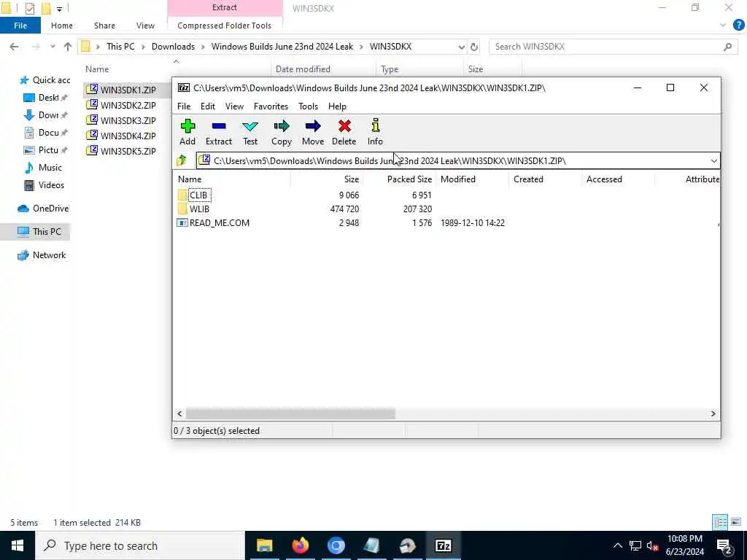Open the 7-Zip Edit menu
Viewport: 747px width, 560px height.
click(x=208, y=106)
